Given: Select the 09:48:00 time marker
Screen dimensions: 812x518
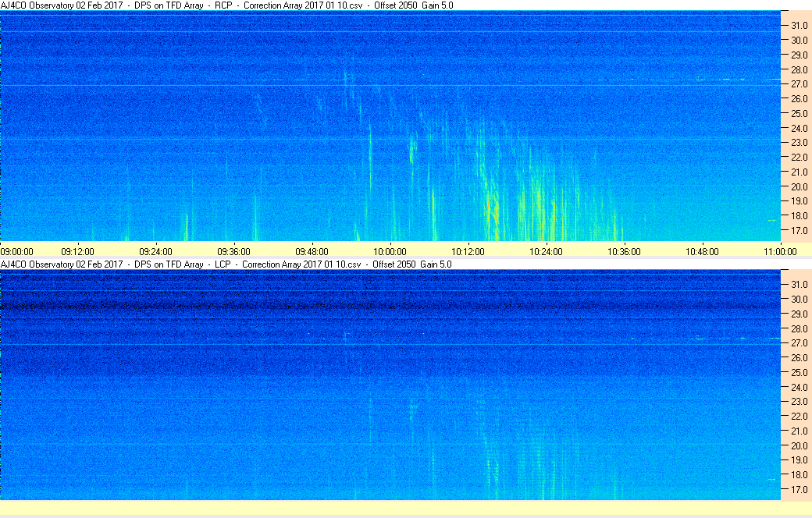Looking at the screenshot, I should pyautogui.click(x=312, y=251).
